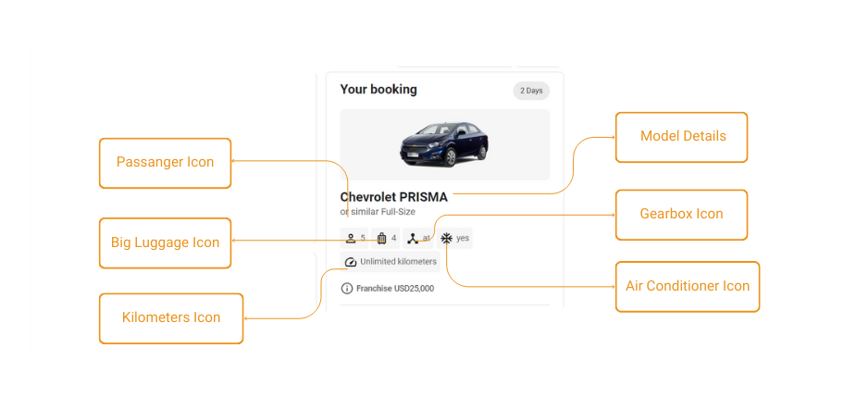
Task: Click the Franchise USD25,000 text
Action: [395, 288]
